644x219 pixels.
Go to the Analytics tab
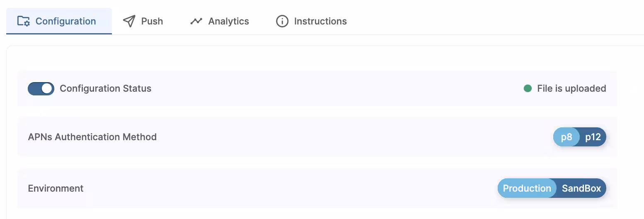(228, 21)
